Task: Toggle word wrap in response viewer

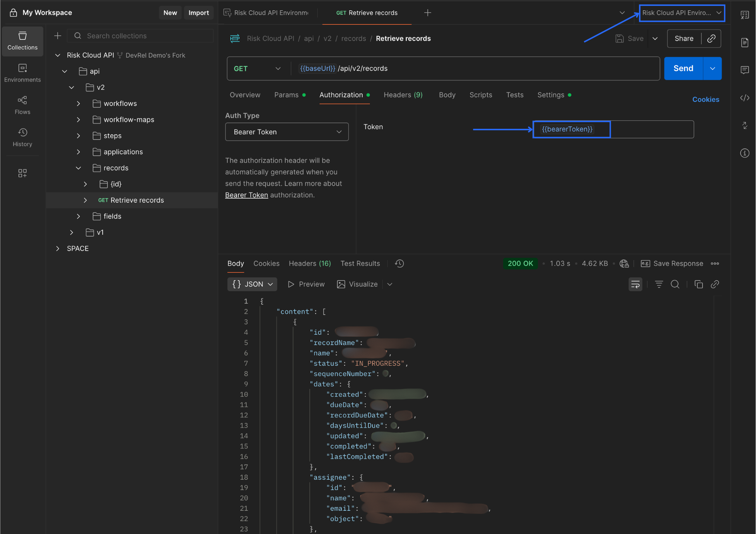Action: pos(635,284)
